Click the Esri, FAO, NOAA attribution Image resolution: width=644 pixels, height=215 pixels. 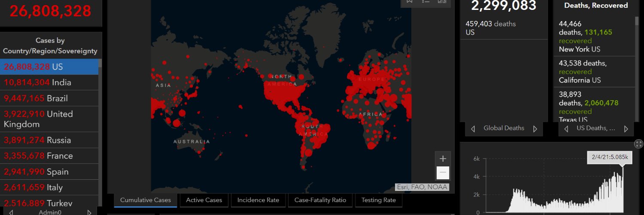pyautogui.click(x=422, y=187)
